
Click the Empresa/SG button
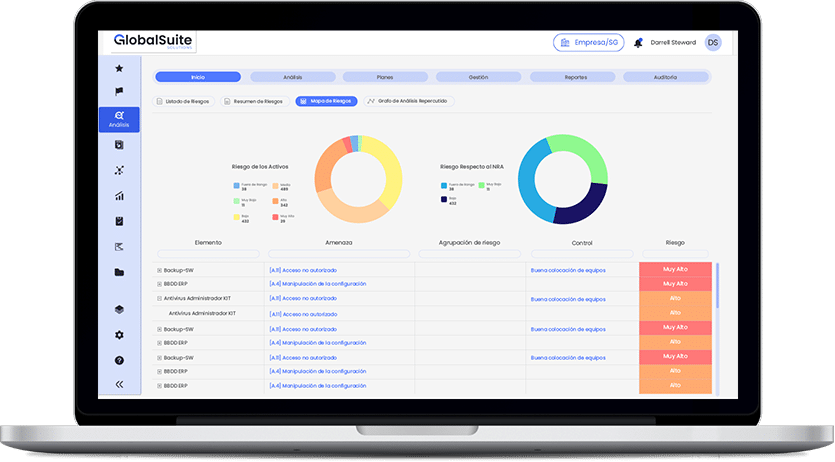click(588, 42)
